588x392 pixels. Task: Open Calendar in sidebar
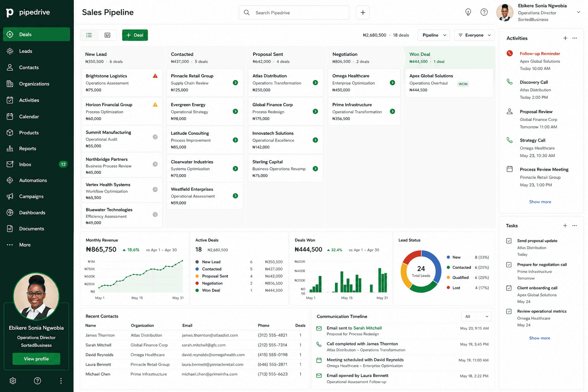36,116
